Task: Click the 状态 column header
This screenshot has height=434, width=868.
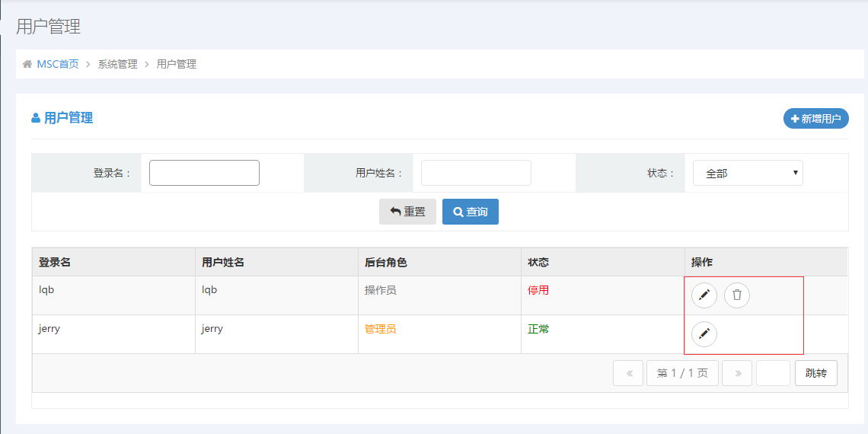Action: coord(538,262)
